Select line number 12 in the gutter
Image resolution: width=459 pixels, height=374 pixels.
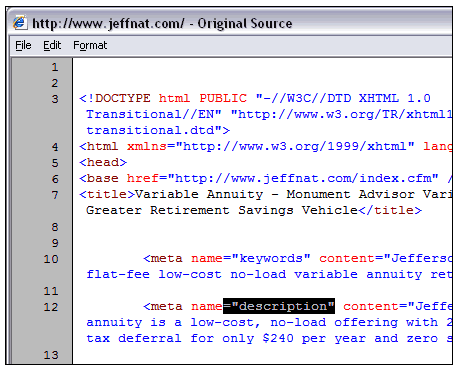51,307
